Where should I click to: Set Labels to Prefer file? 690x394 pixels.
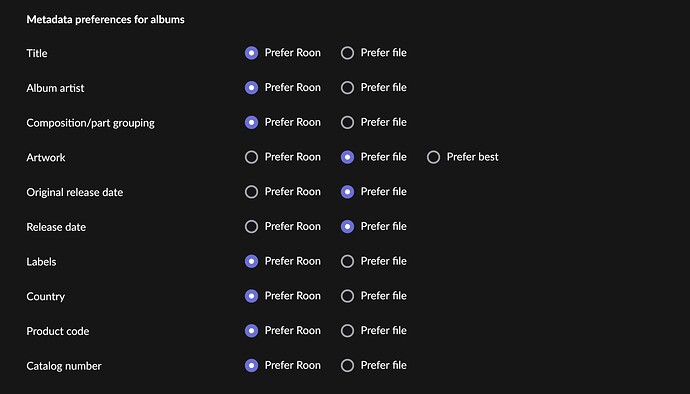click(x=347, y=261)
